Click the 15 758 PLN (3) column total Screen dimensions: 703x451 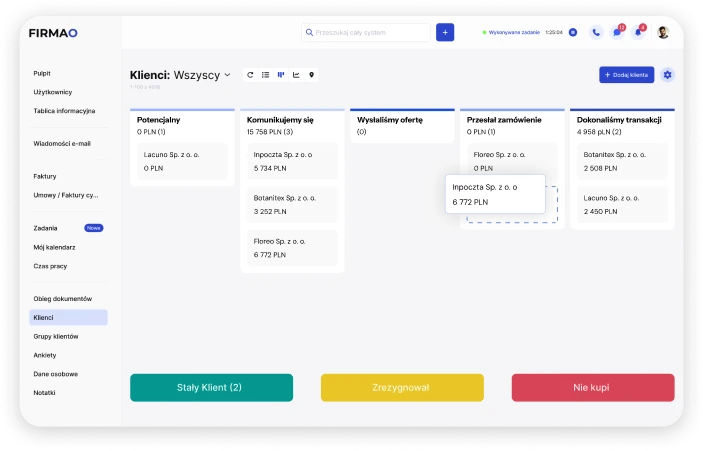coord(269,132)
